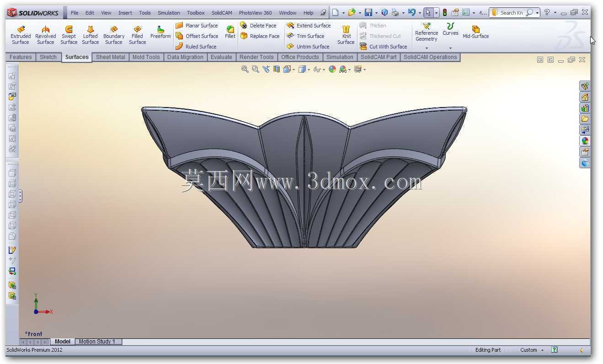
Task: Click the Rebuild traffic light icon
Action: pyautogui.click(x=444, y=13)
